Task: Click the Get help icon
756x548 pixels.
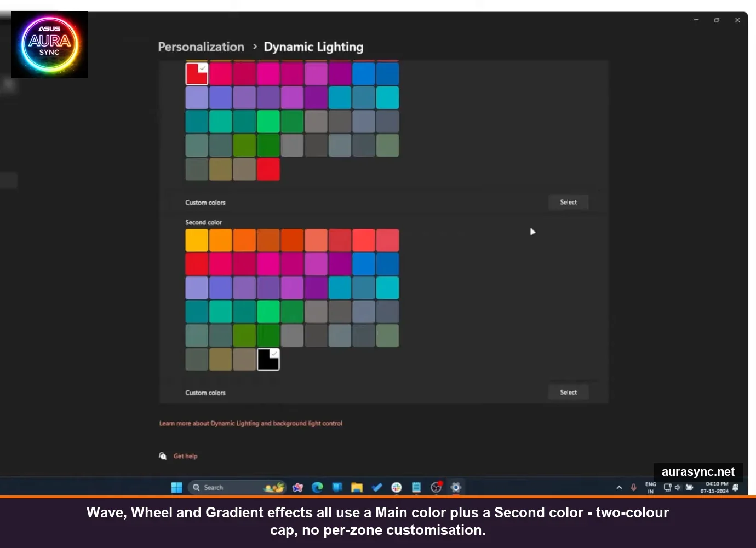Action: coord(163,455)
